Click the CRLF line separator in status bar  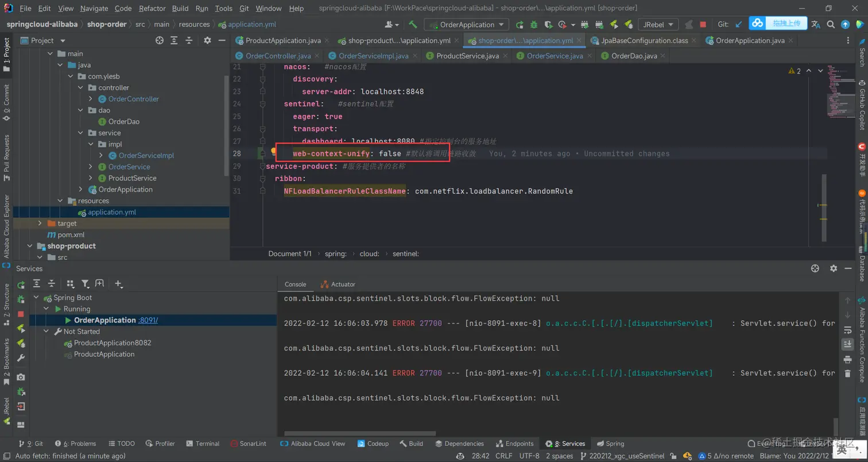[x=503, y=456]
